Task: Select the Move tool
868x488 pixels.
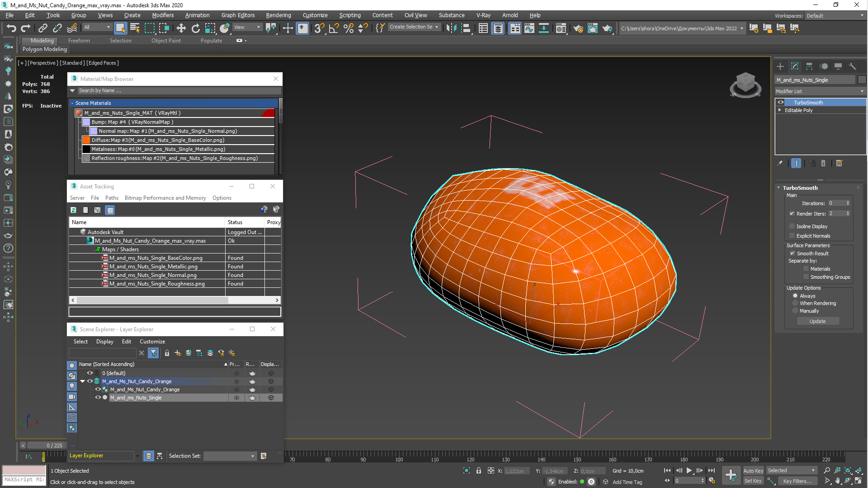Action: tap(181, 28)
